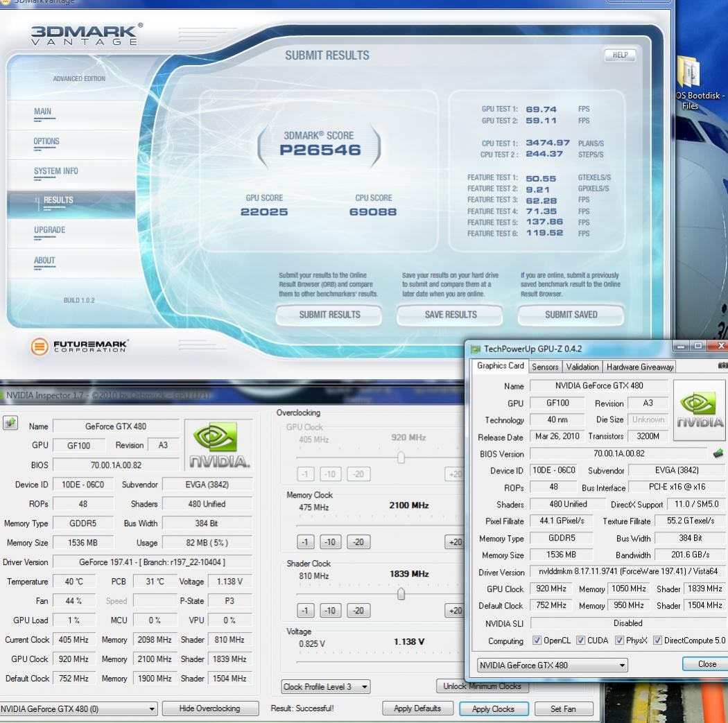Click the Voltage slider track
Screen dimensions: 728x723
pos(379,662)
